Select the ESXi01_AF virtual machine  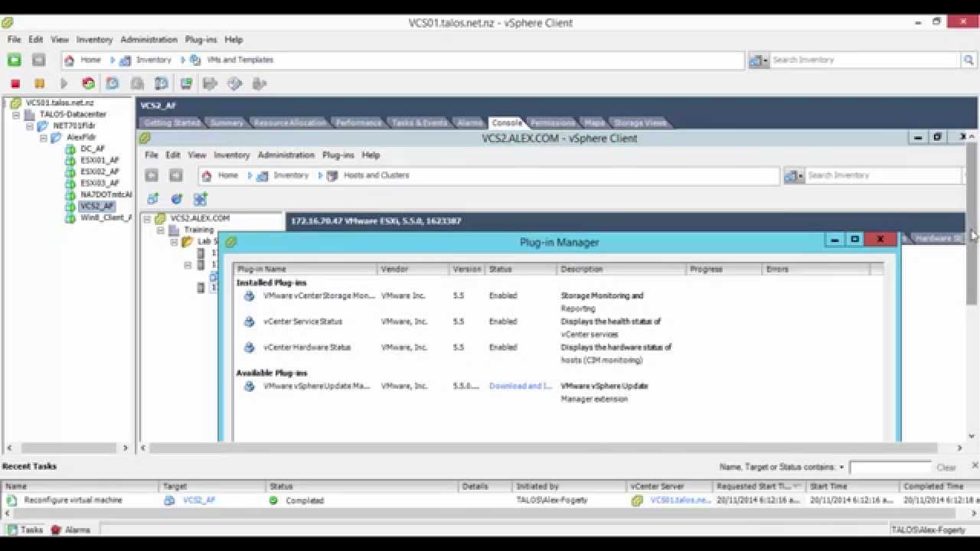pos(100,161)
